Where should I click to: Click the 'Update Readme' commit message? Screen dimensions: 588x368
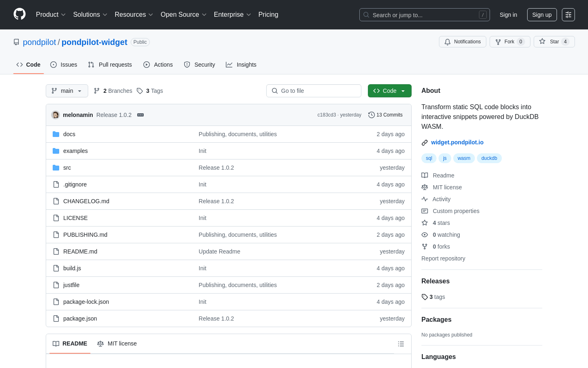[219, 251]
